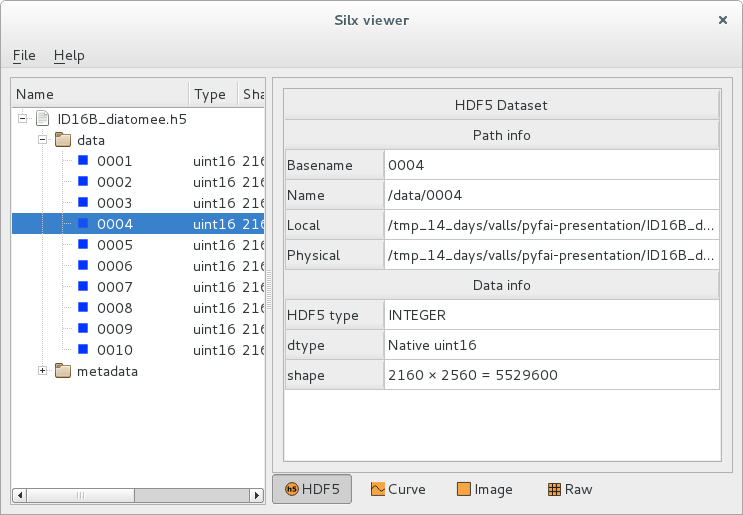The width and height of the screenshot is (743, 515).
Task: Switch to the Raw data view
Action: (x=569, y=489)
